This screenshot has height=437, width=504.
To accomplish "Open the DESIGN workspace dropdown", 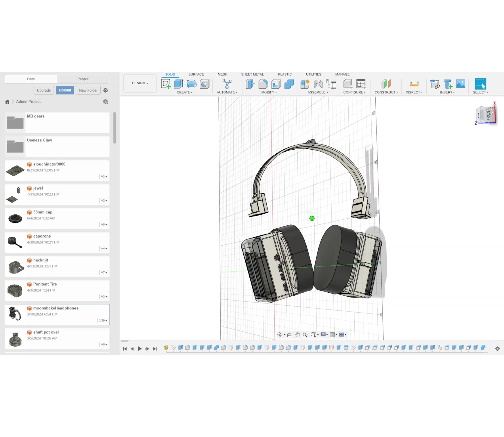I will [140, 83].
